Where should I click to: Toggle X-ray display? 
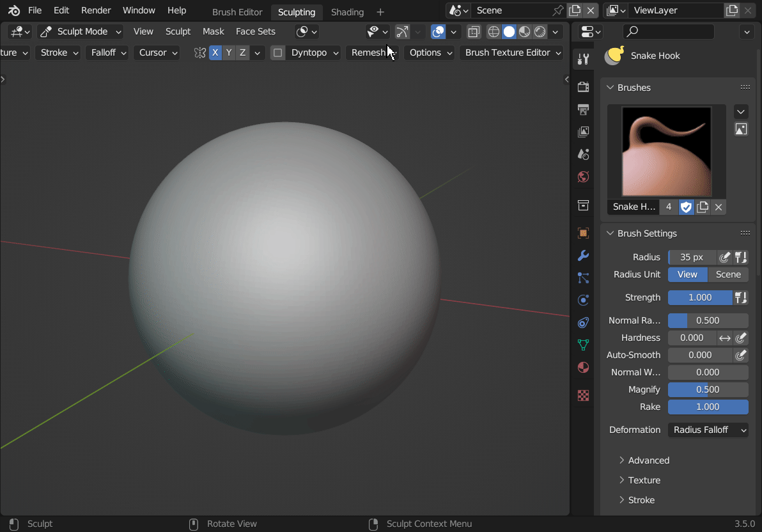473,31
